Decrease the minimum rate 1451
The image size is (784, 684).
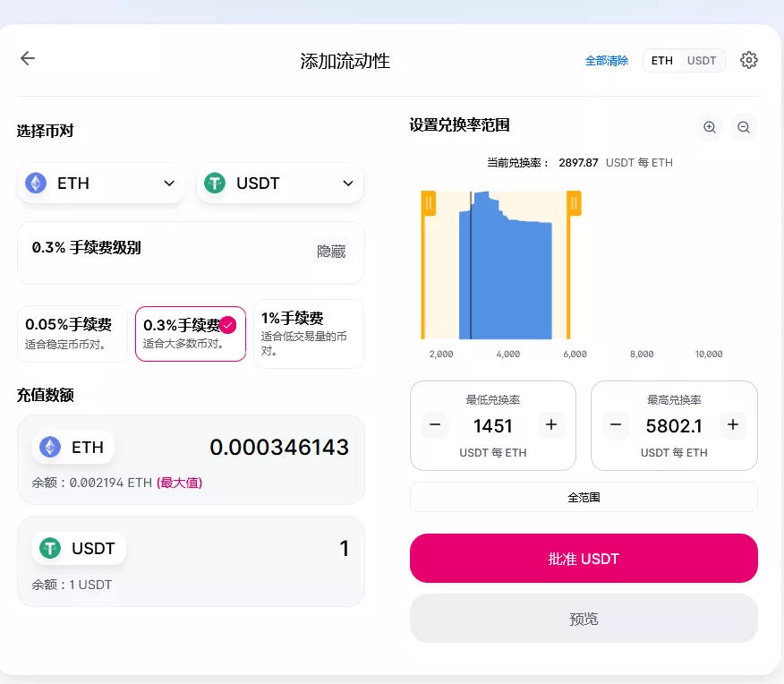pyautogui.click(x=435, y=425)
